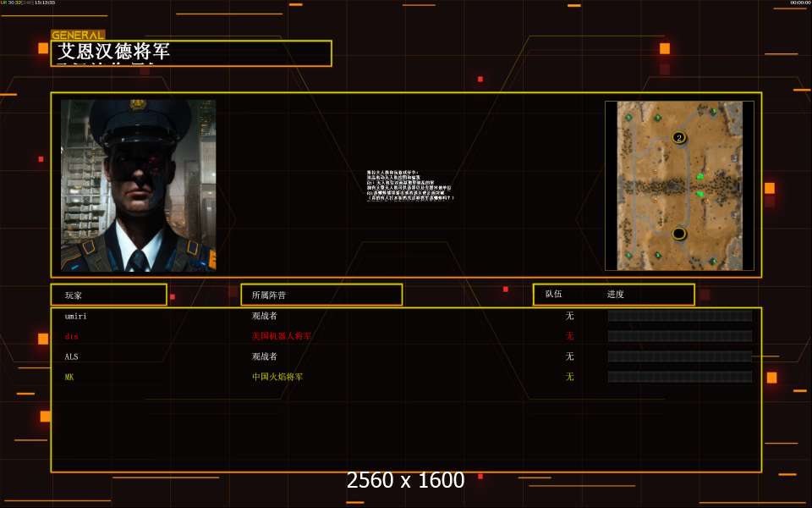Click the progress bar in dis row

(680, 336)
